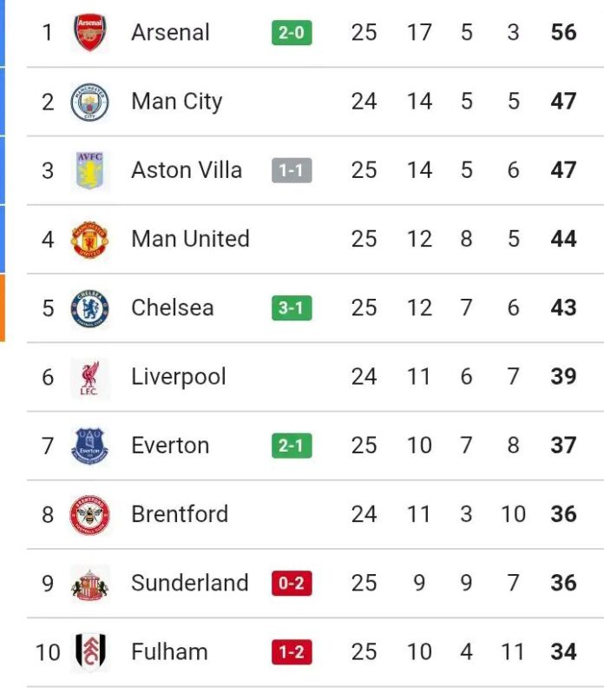The height and width of the screenshot is (700, 604).
Task: Click the Chelsea crest icon
Action: pyautogui.click(x=87, y=307)
